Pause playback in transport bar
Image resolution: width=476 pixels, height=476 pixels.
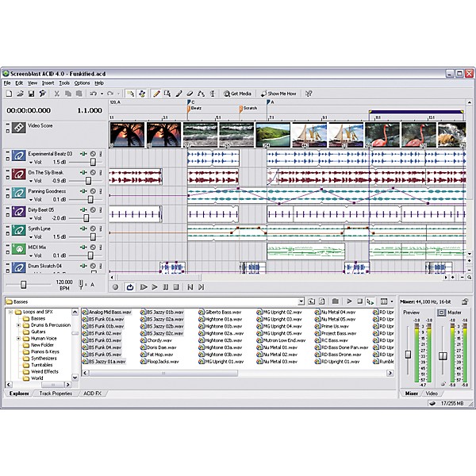(x=166, y=287)
